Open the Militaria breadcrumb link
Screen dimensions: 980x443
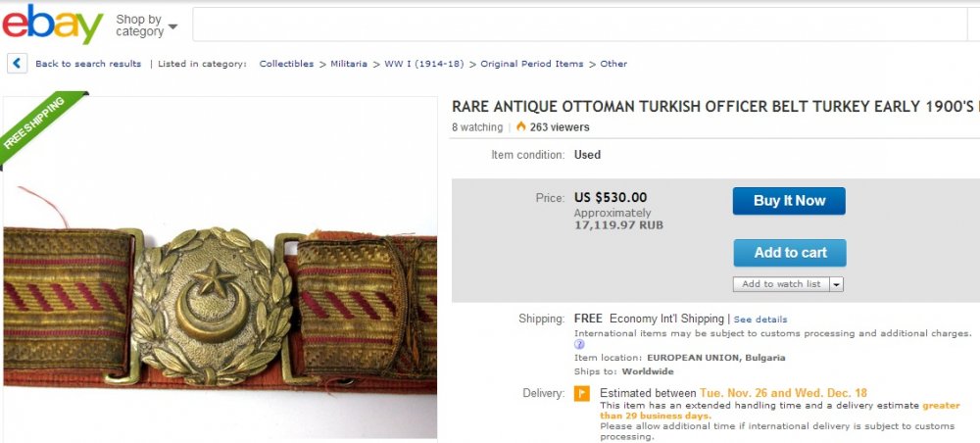[x=349, y=64]
